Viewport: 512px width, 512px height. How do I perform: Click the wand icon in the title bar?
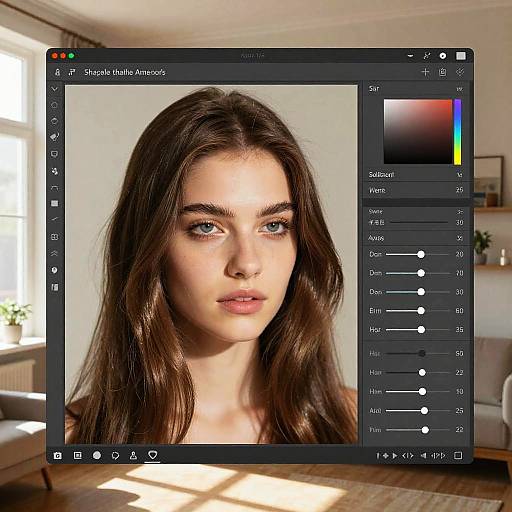coord(427,56)
